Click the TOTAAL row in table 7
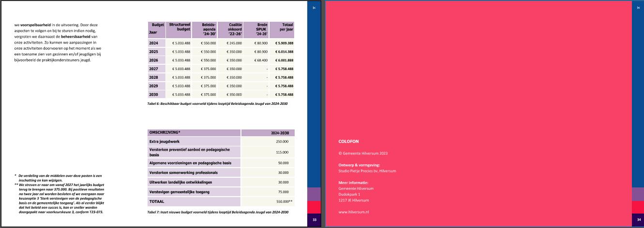Screen dimensions: 644x228 [x=194, y=200]
